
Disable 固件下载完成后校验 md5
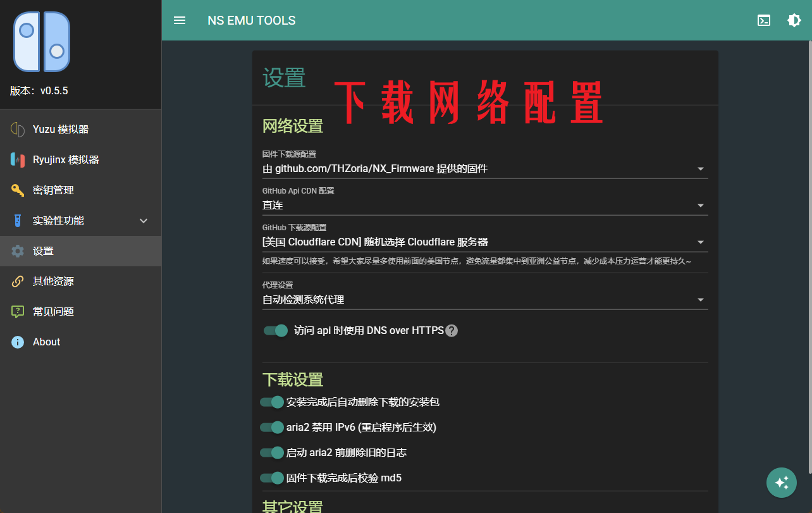pos(271,478)
